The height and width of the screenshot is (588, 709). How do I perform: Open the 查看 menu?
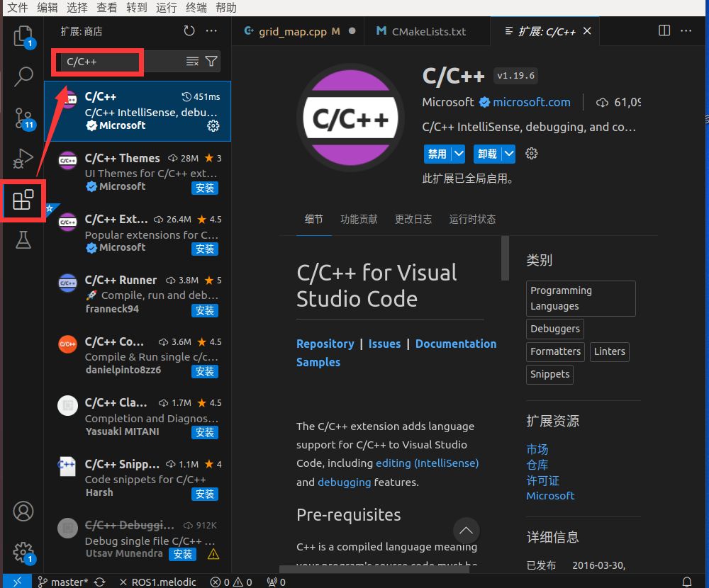tap(107, 8)
